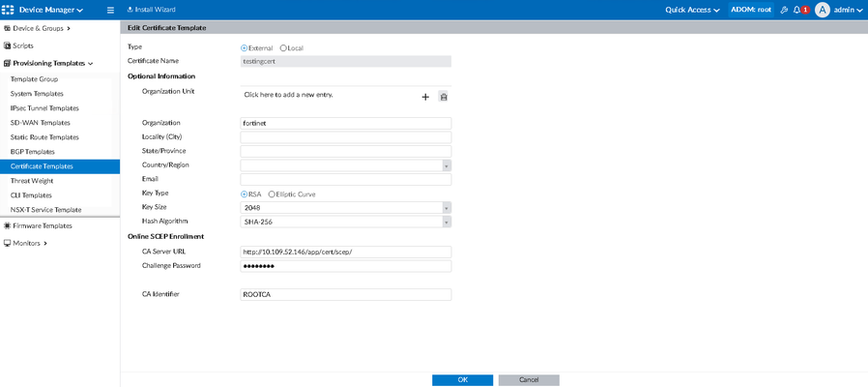Image resolution: width=868 pixels, height=387 pixels.
Task: Select External certificate type
Action: tap(245, 48)
